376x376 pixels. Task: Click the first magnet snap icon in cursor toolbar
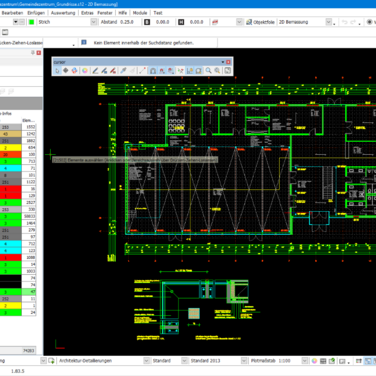click(x=153, y=71)
